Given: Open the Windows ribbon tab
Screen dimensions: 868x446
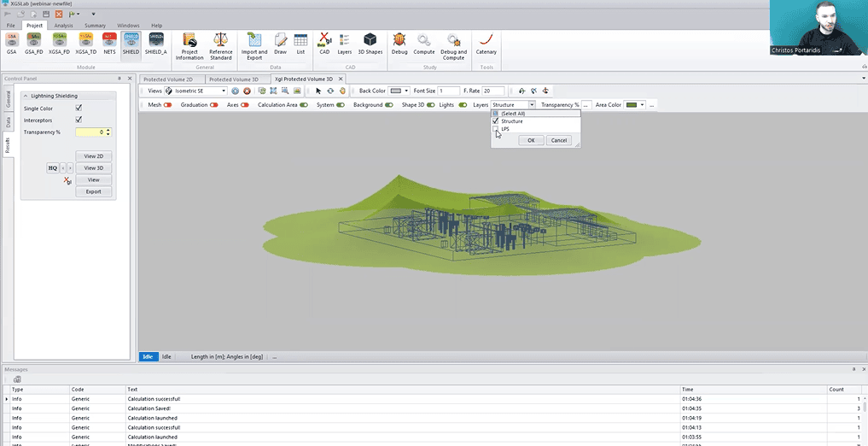Looking at the screenshot, I should tap(128, 26).
